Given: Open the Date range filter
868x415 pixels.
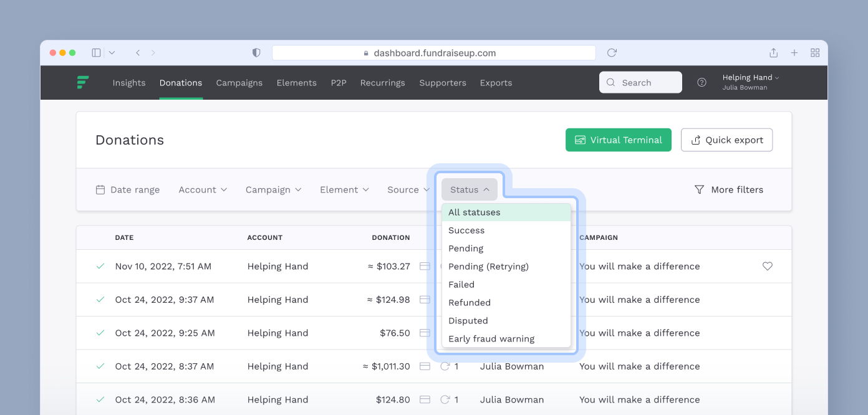Looking at the screenshot, I should (x=128, y=189).
